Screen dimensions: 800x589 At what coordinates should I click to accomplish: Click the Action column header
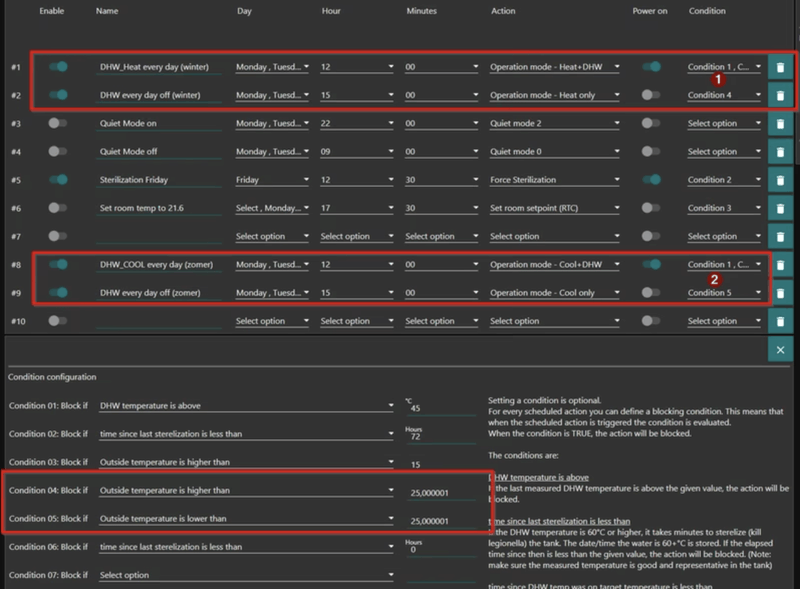pyautogui.click(x=503, y=11)
